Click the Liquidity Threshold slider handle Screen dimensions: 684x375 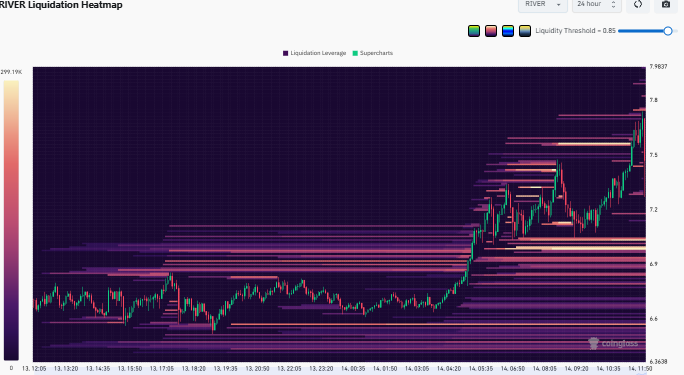[667, 31]
